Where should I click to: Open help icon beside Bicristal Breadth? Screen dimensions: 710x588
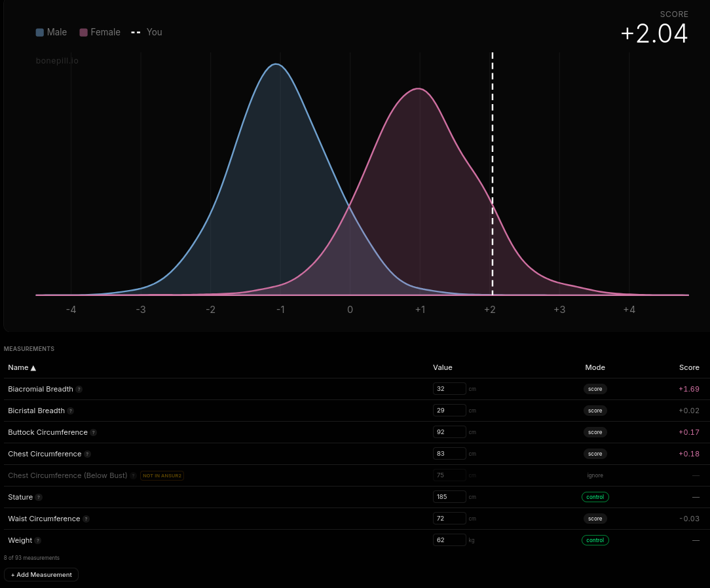[x=71, y=411]
